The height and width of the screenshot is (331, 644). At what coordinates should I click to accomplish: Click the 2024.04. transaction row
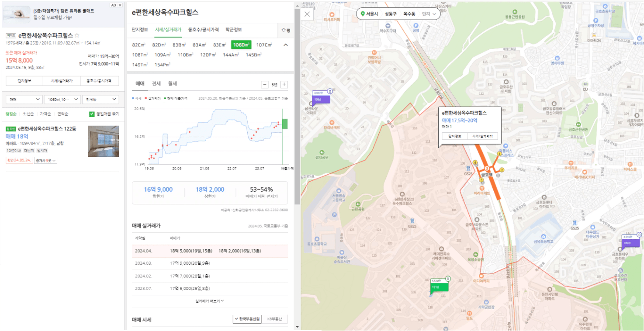210,251
